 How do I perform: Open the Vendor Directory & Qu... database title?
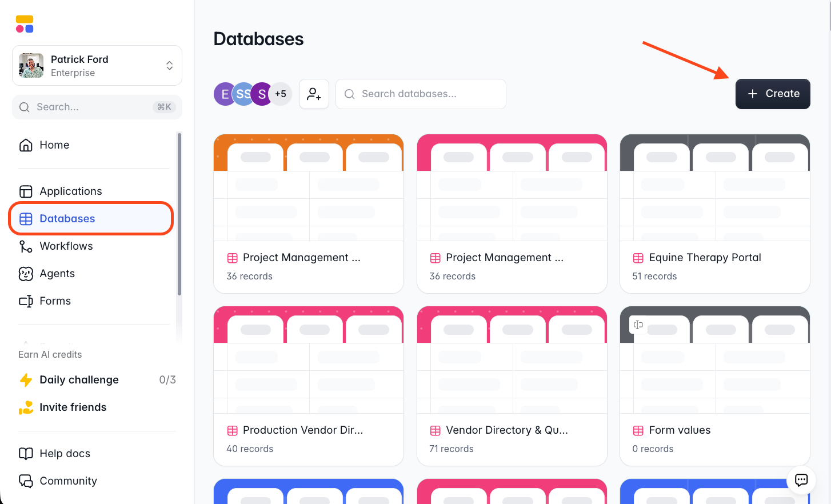point(507,430)
